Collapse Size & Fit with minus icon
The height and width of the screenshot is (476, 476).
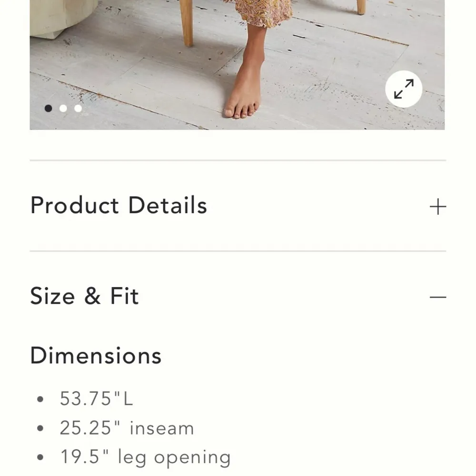[x=437, y=297]
